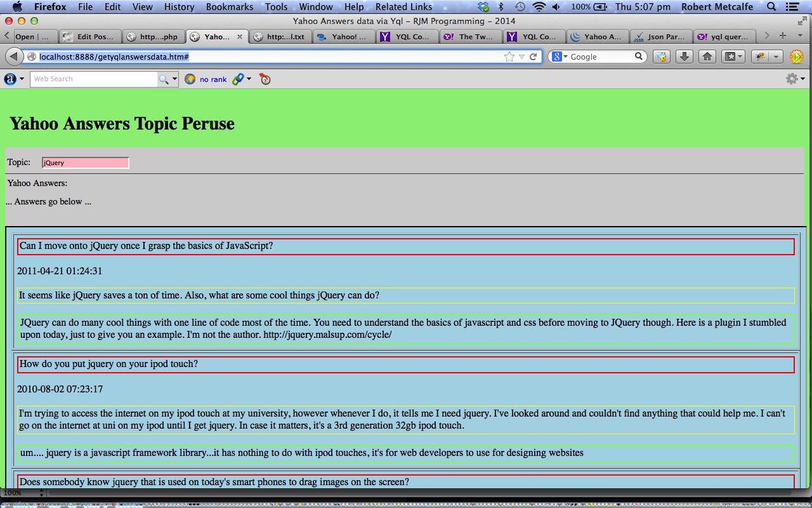This screenshot has width=812, height=508.
Task: Open the Related Links menu
Action: [403, 7]
